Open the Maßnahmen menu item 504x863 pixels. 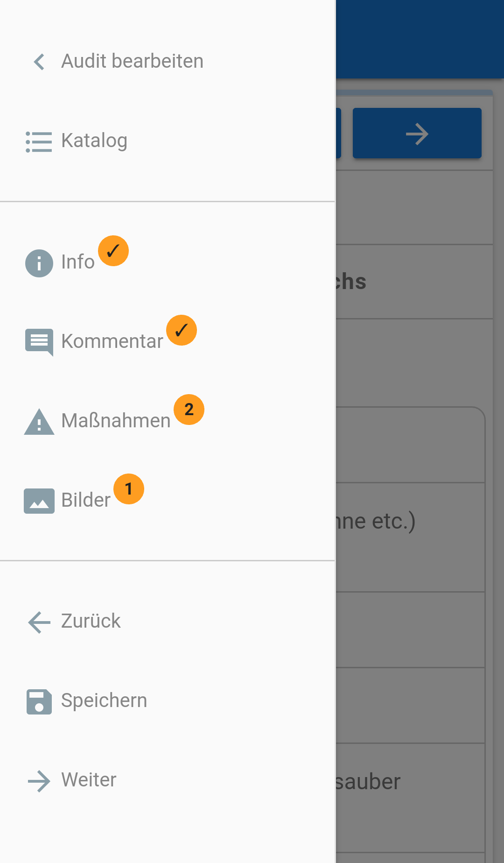(x=116, y=421)
